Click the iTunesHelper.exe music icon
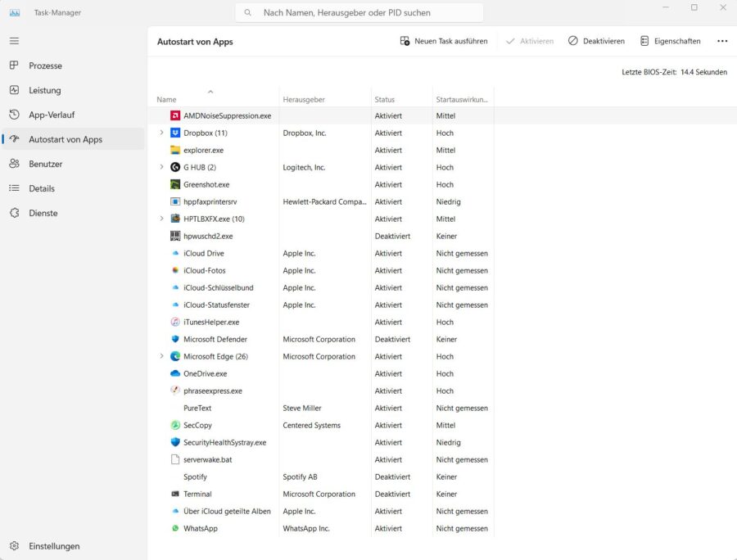Image resolution: width=737 pixels, height=560 pixels. click(x=175, y=322)
